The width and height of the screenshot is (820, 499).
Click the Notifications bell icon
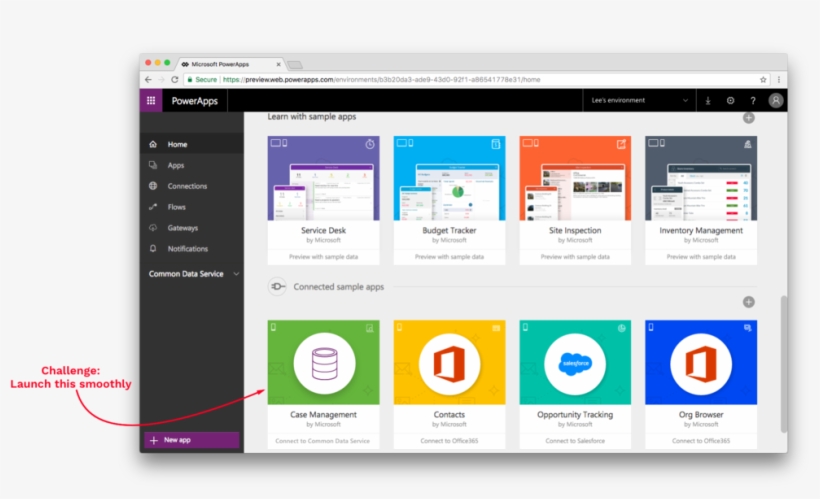(x=153, y=249)
